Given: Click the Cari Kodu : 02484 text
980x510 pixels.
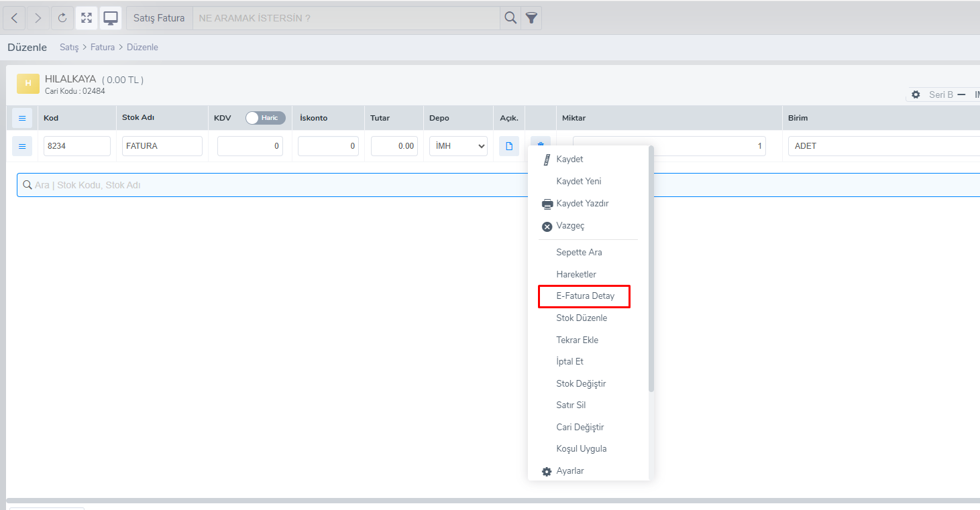Looking at the screenshot, I should tap(75, 91).
